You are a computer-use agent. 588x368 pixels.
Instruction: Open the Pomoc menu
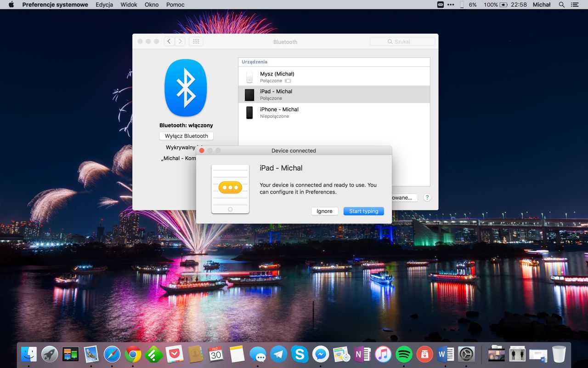(x=175, y=5)
